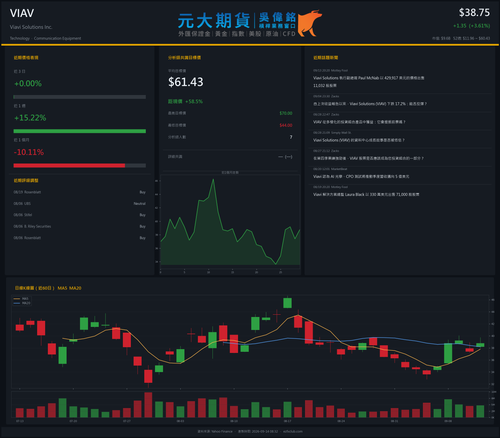Select the 08/19 Rosenblatt Buy rating row
Screen dimensions: 500x438
coord(80,192)
